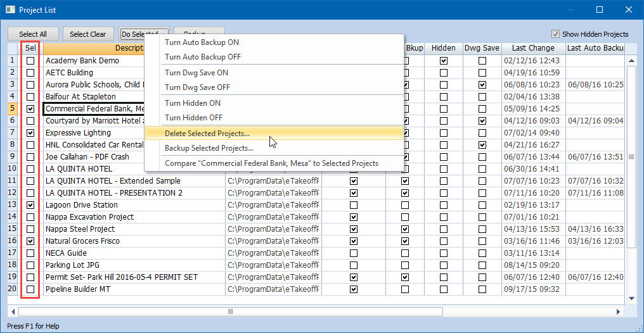644x333 pixels.
Task: Click Last Change cell 09/17/15 09:32
Action: (533, 289)
